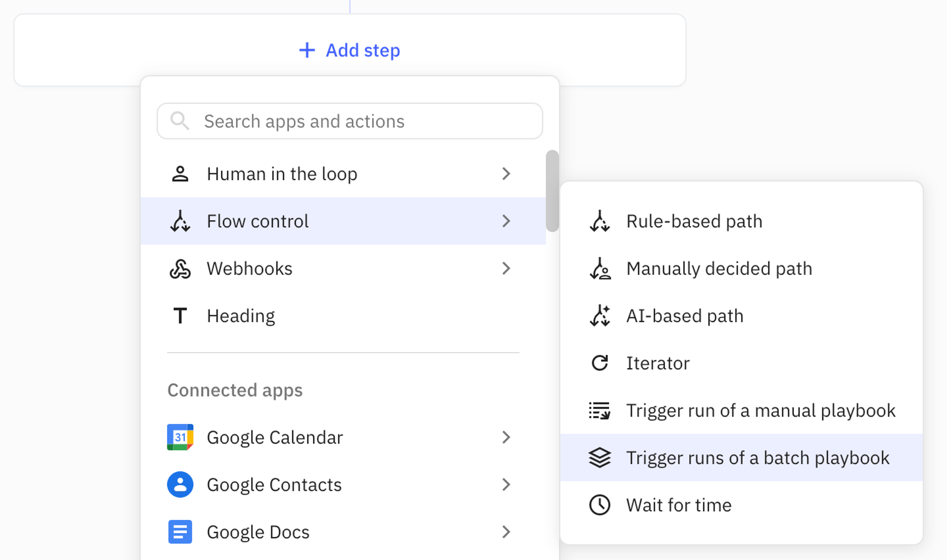Click the menu's vertical scrollbar thumb

pyautogui.click(x=552, y=191)
